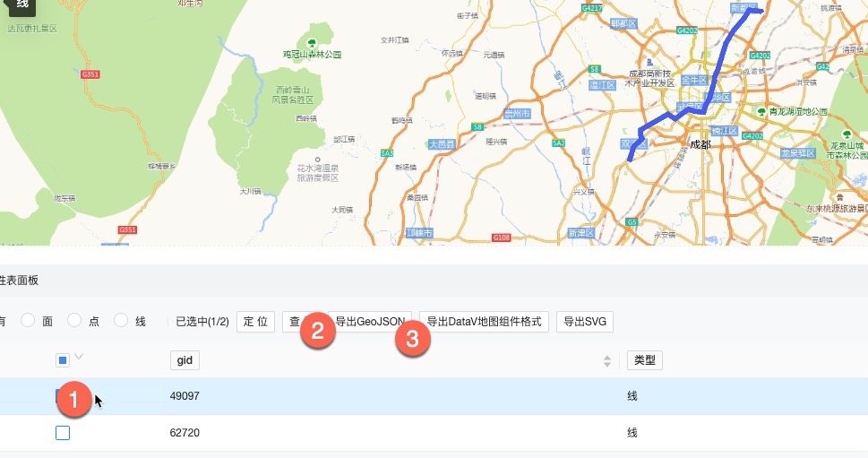Click the 已选中(1/2) selection count

pos(202,321)
